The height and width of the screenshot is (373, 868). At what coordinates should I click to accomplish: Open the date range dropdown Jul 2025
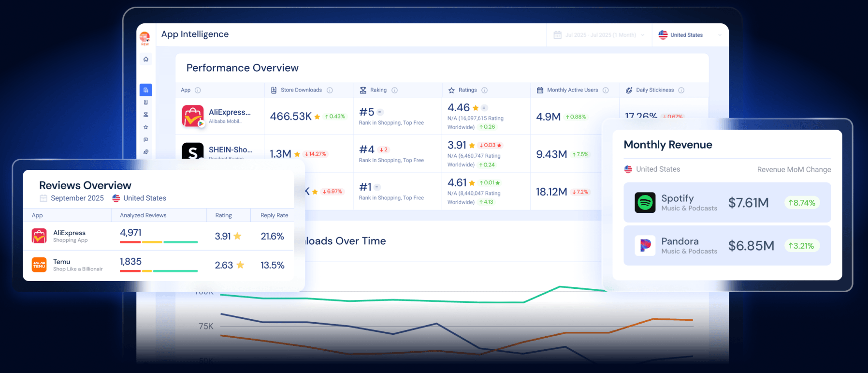click(599, 35)
